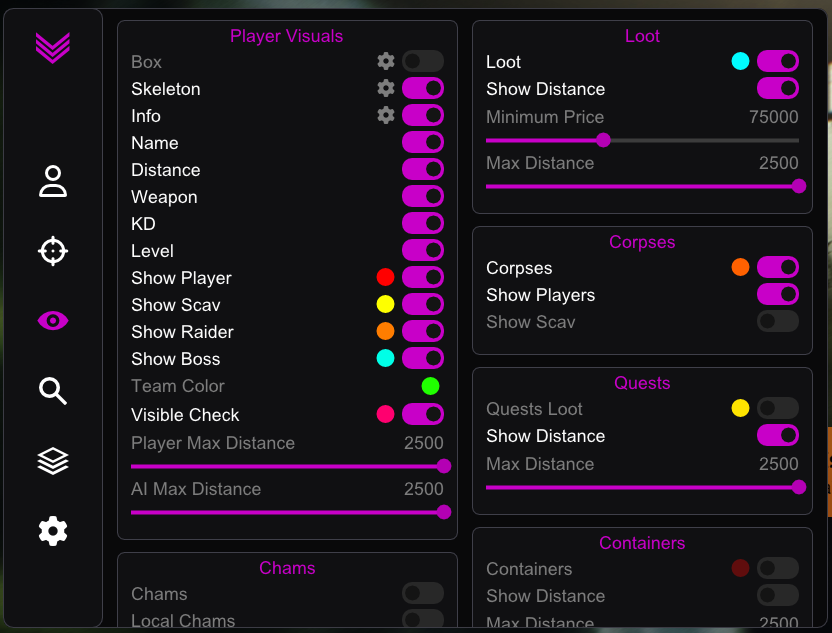Select the eye visuals sidebar tab
Screen dimensions: 832x633
(x=53, y=320)
